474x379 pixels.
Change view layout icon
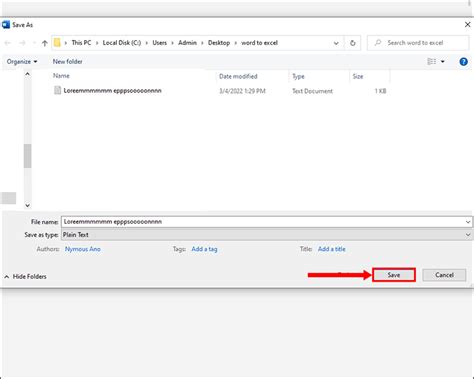[x=432, y=62]
